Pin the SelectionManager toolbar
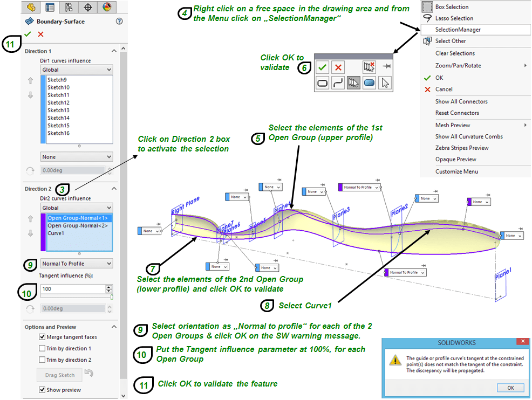 386,66
